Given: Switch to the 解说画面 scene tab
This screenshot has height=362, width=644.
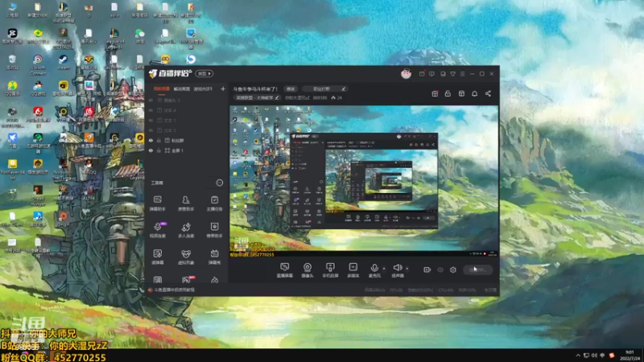Looking at the screenshot, I should (x=182, y=88).
